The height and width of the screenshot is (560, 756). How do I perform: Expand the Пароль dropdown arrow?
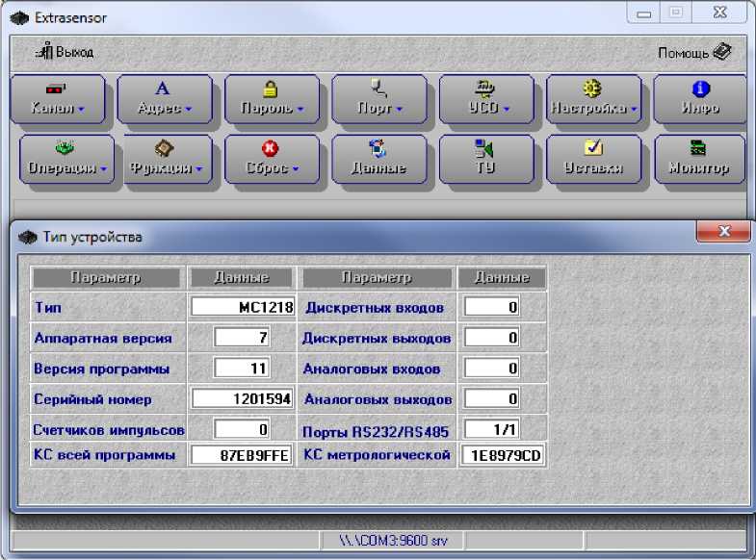(300, 110)
